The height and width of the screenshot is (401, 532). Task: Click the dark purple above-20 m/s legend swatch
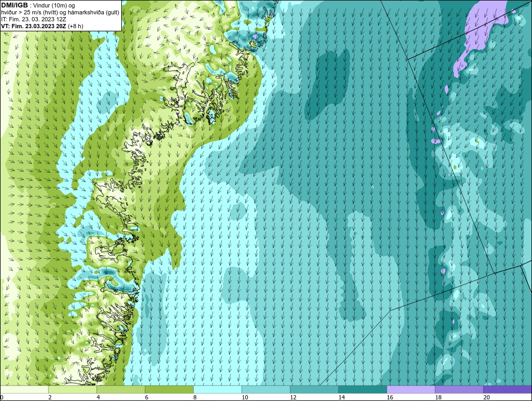click(x=508, y=389)
